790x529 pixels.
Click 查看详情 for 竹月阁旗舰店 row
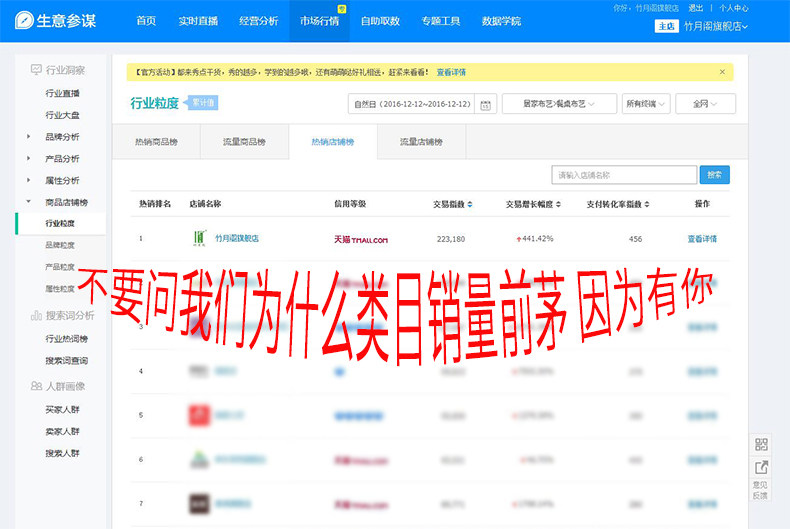coord(702,239)
